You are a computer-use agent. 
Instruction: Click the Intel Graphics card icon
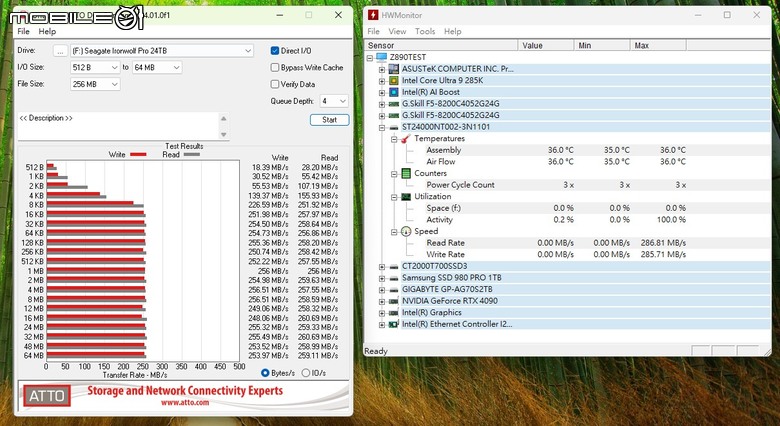tap(393, 313)
